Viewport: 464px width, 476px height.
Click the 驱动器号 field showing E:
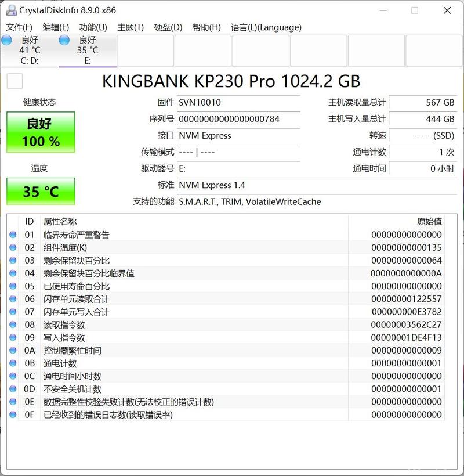click(x=238, y=168)
